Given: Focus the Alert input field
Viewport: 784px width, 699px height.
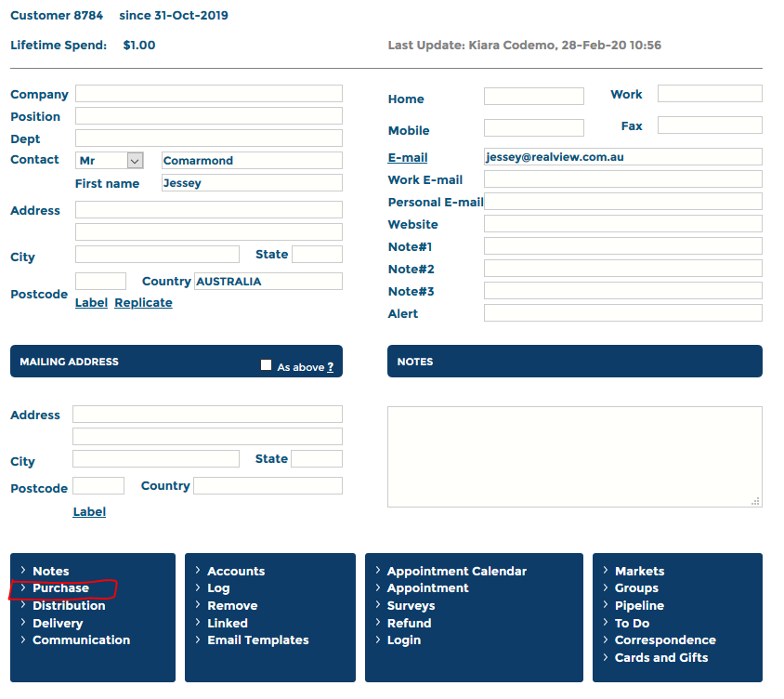Looking at the screenshot, I should tap(623, 312).
